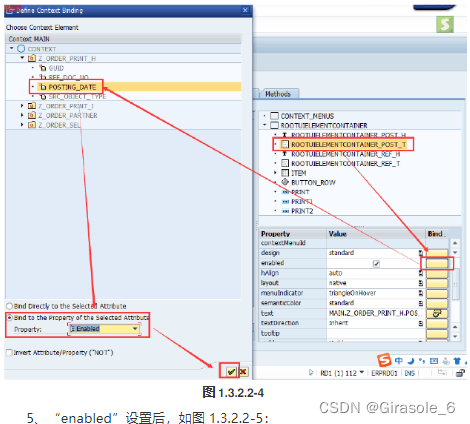
Task: Expand the ITEM table node
Action: coord(275,172)
